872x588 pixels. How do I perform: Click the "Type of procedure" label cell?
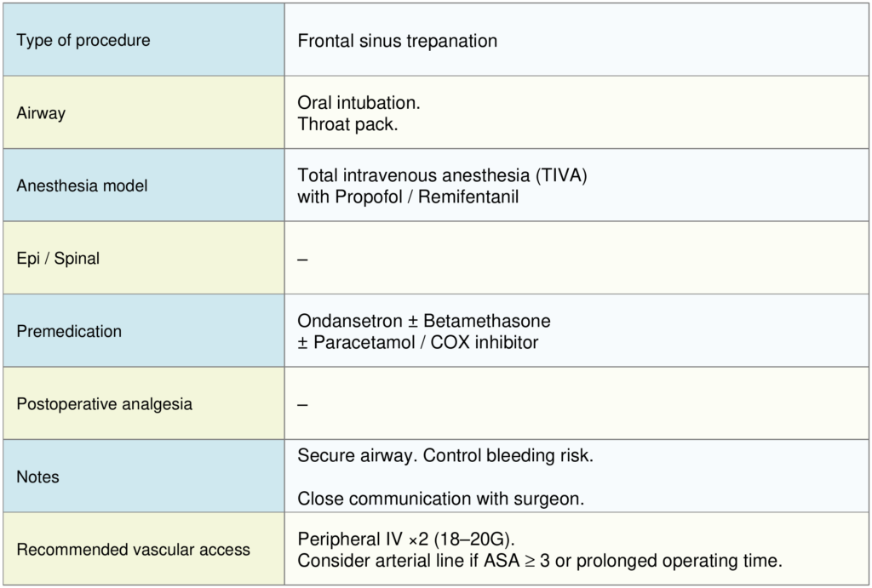pos(83,41)
